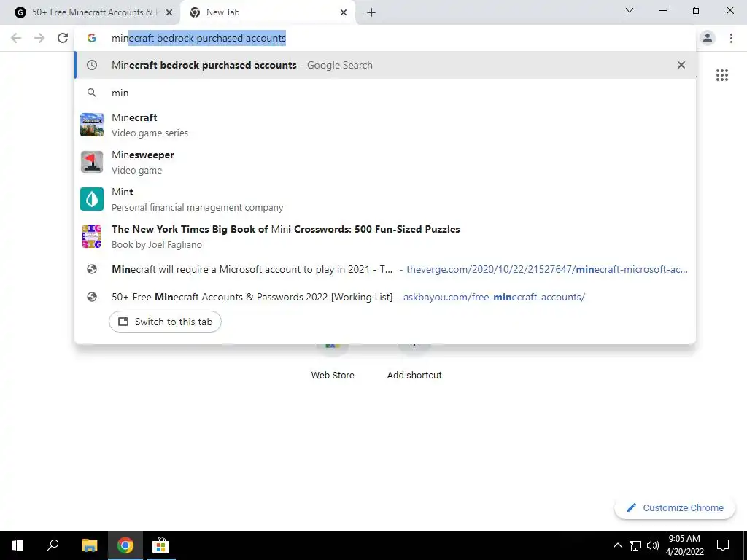Viewport: 747px width, 560px height.
Task: Click into the address bar text field
Action: tap(385, 38)
